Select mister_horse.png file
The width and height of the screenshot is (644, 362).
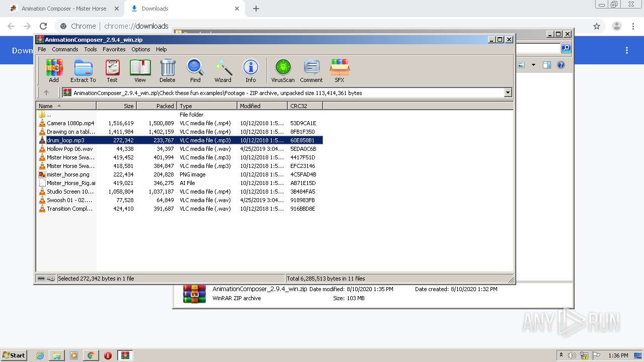(180, 174)
